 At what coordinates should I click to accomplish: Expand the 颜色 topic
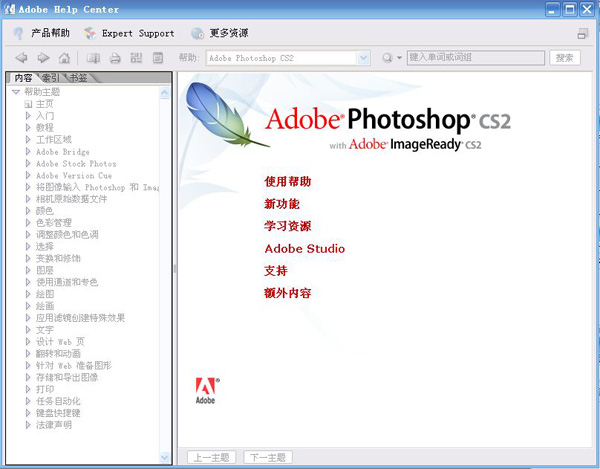[x=28, y=211]
